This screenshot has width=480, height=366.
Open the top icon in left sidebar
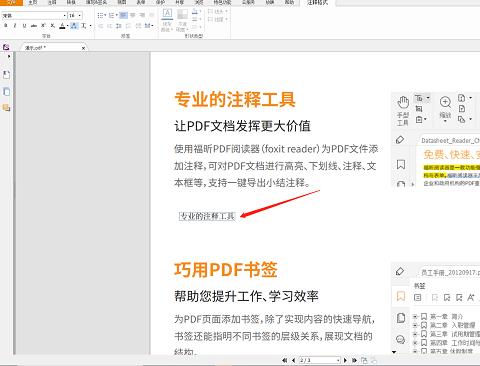6,74
